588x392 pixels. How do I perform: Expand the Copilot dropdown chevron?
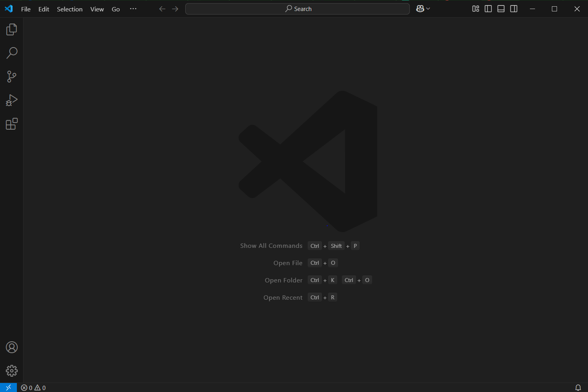tap(428, 9)
